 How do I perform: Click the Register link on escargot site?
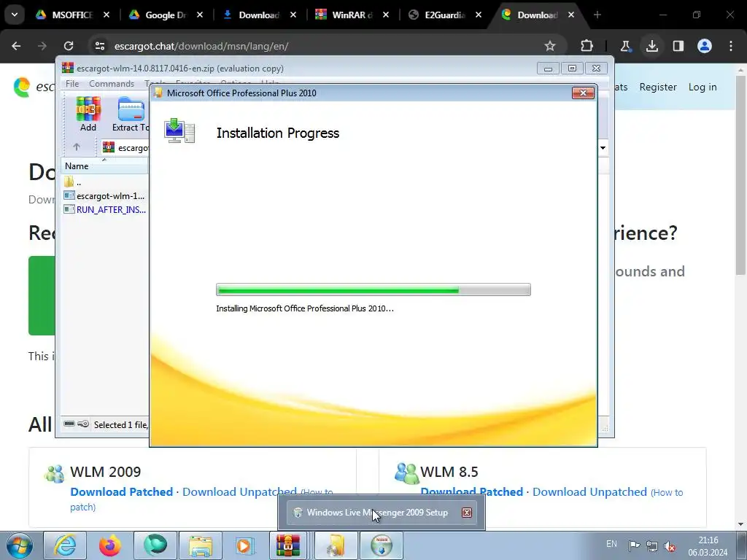[658, 87]
